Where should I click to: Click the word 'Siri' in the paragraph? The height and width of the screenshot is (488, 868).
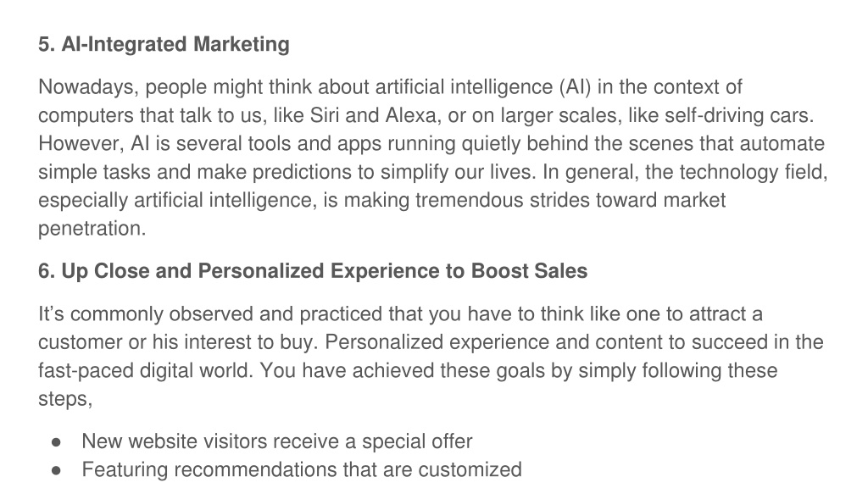325,115
